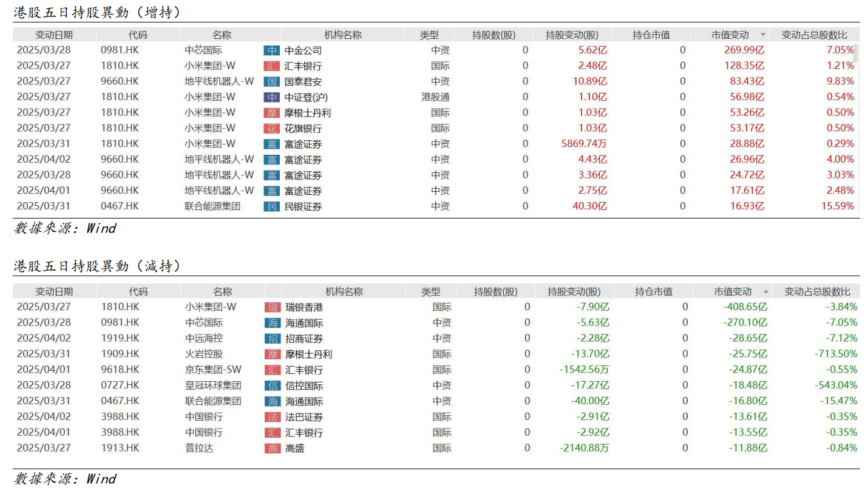The height and width of the screenshot is (488, 868).
Task: Click the 海通国际 badge in the 中芯国际 row
Action: pos(273,323)
